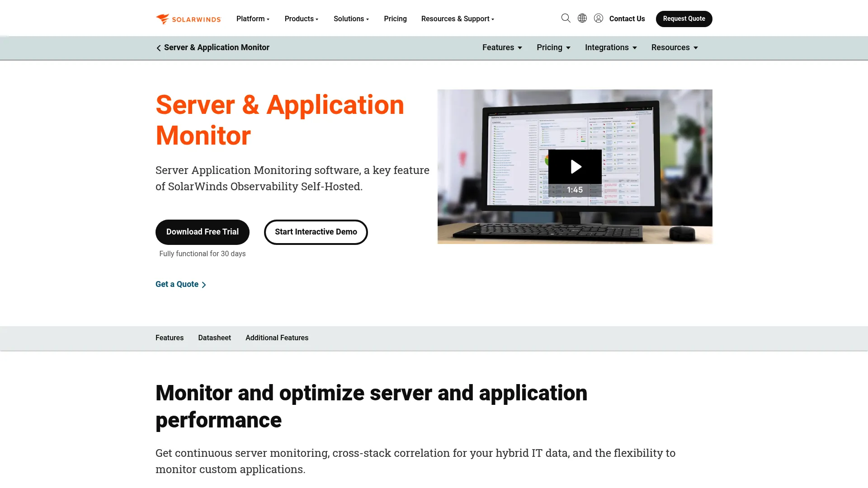Open the search icon in header
Viewport: 868px width, 488px height.
click(566, 19)
